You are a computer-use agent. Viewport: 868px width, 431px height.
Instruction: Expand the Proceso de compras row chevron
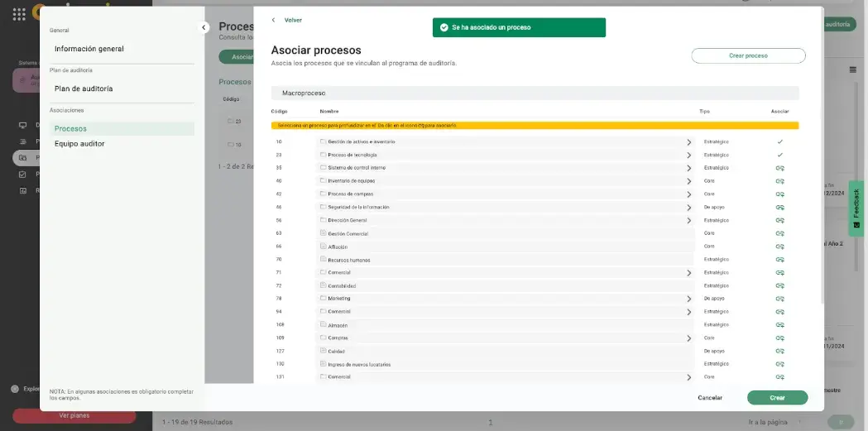click(x=688, y=194)
